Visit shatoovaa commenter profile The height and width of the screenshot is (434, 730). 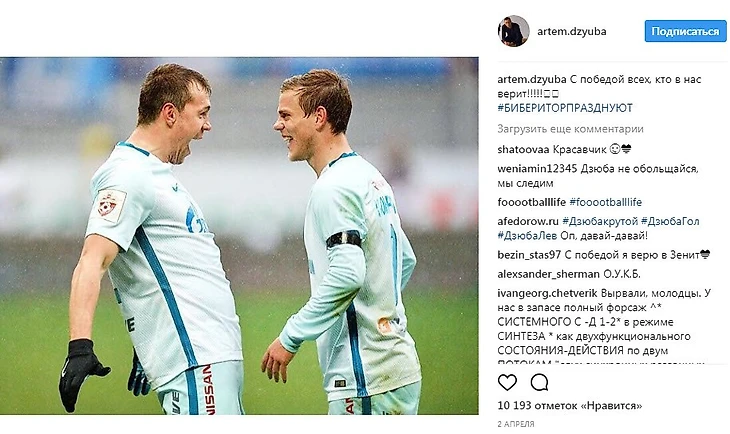pos(523,149)
